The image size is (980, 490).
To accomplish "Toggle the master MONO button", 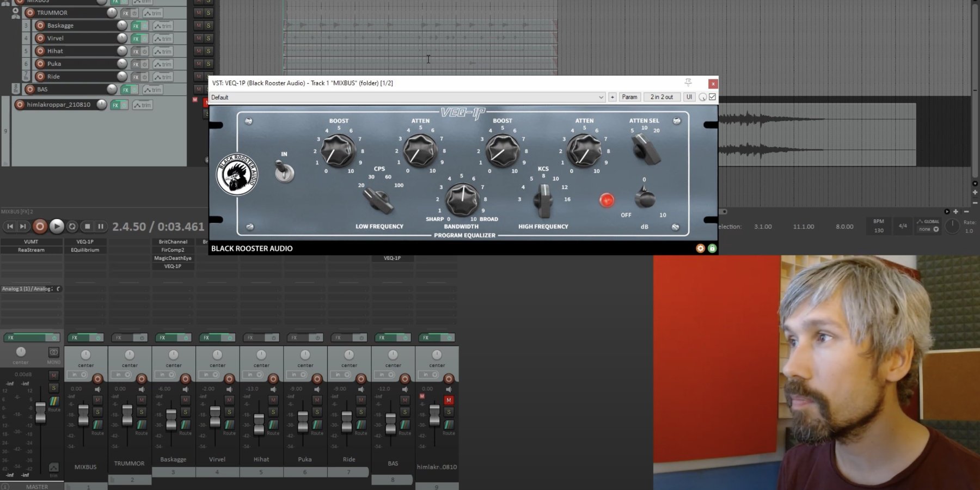I will click(x=53, y=353).
